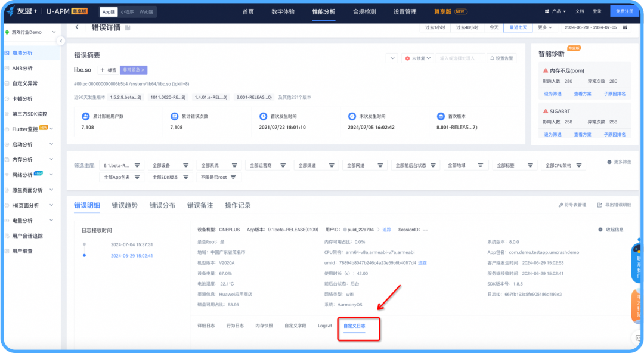
Task: Open 崩溃分析 in the sidebar
Action: [x=31, y=53]
